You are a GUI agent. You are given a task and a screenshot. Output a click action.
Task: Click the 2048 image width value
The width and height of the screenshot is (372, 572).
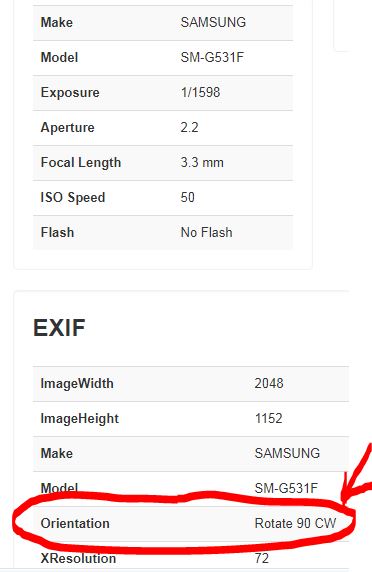[269, 384]
